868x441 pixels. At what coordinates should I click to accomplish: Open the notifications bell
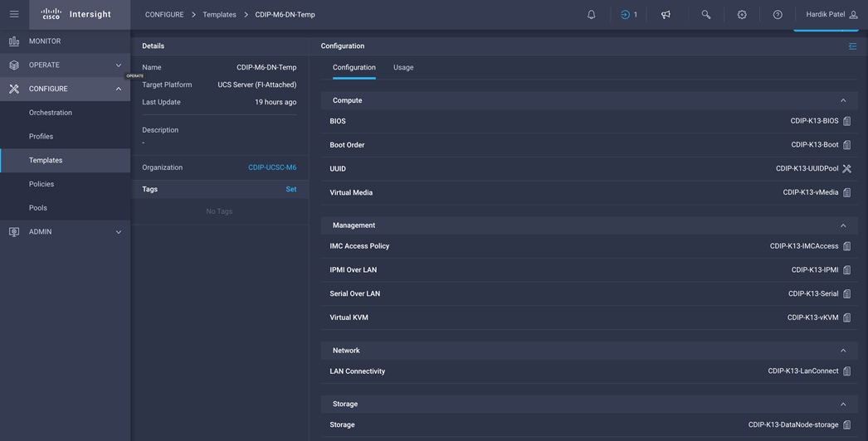[591, 15]
